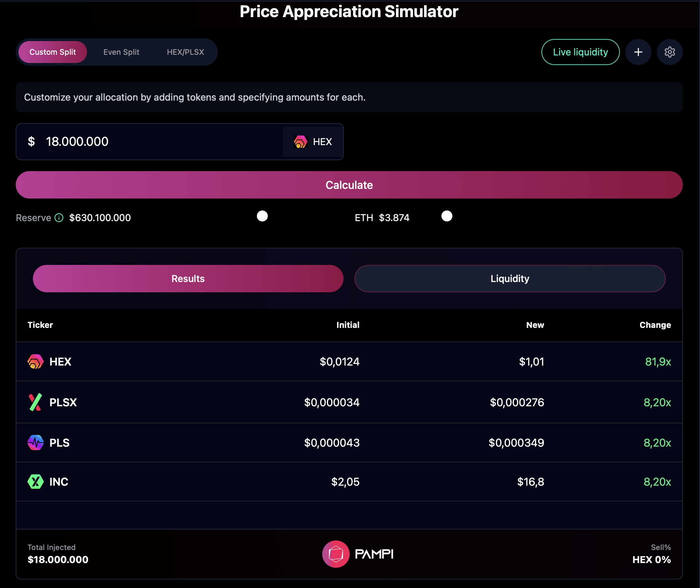Click the Reserve slider handle
Image resolution: width=700 pixels, height=588 pixels.
tap(262, 216)
